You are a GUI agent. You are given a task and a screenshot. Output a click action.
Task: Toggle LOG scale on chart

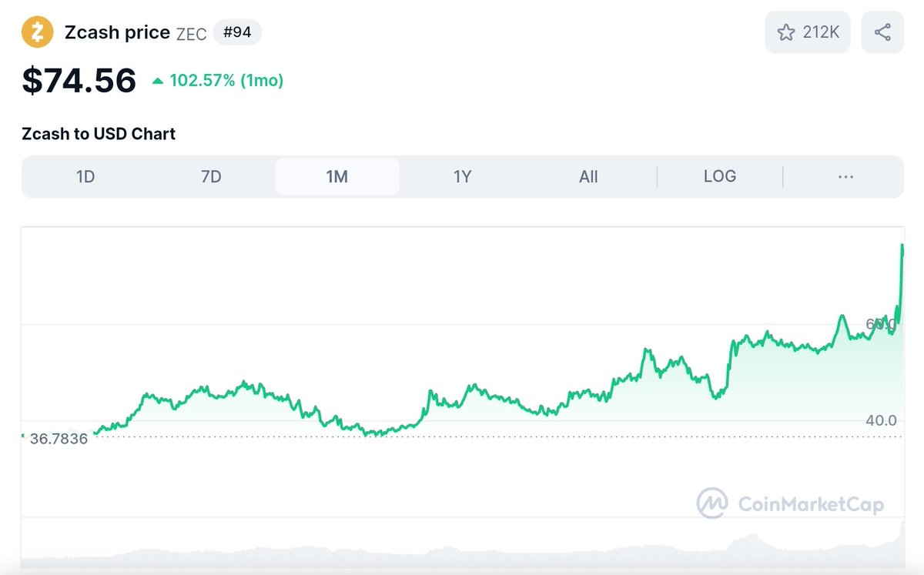[x=720, y=176]
